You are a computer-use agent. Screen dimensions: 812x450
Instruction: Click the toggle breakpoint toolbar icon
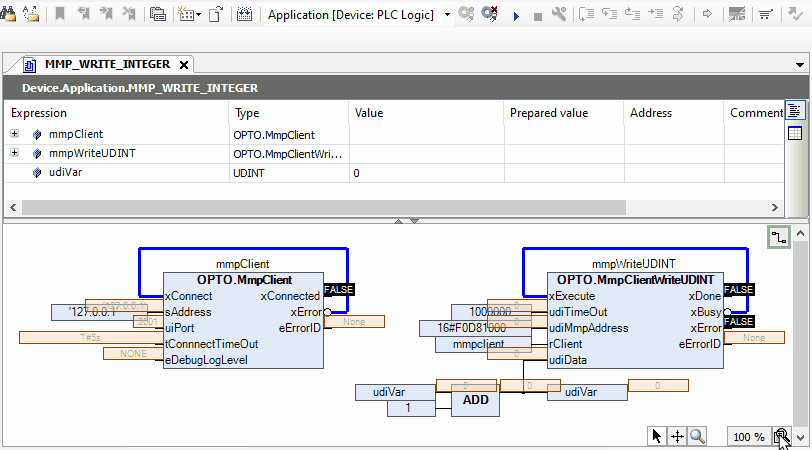click(736, 14)
